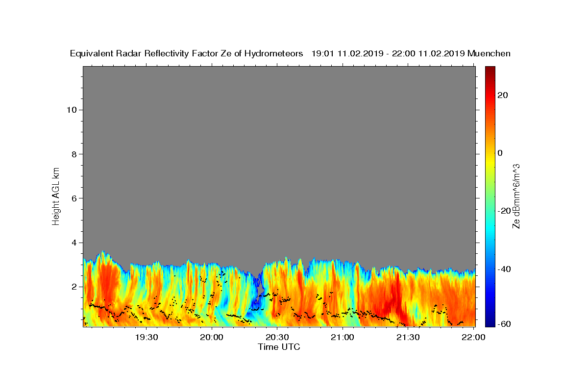The width and height of the screenshot is (588, 392).
Task: Click the 'Time UTC' axis label
Action: pos(279,347)
